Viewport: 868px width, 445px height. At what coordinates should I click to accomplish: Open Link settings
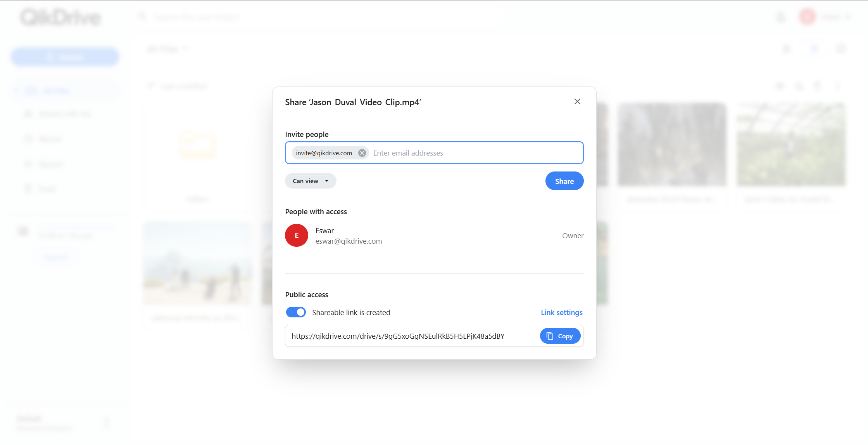561,312
